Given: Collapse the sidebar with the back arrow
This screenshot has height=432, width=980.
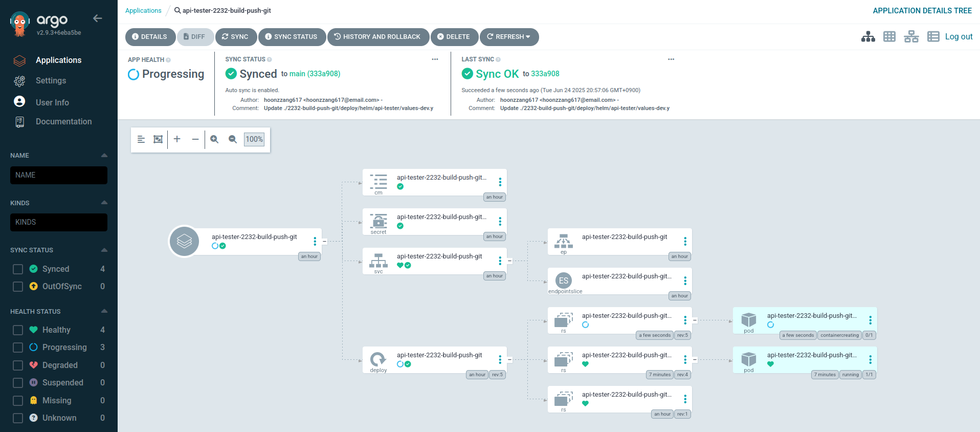Looking at the screenshot, I should (x=98, y=18).
